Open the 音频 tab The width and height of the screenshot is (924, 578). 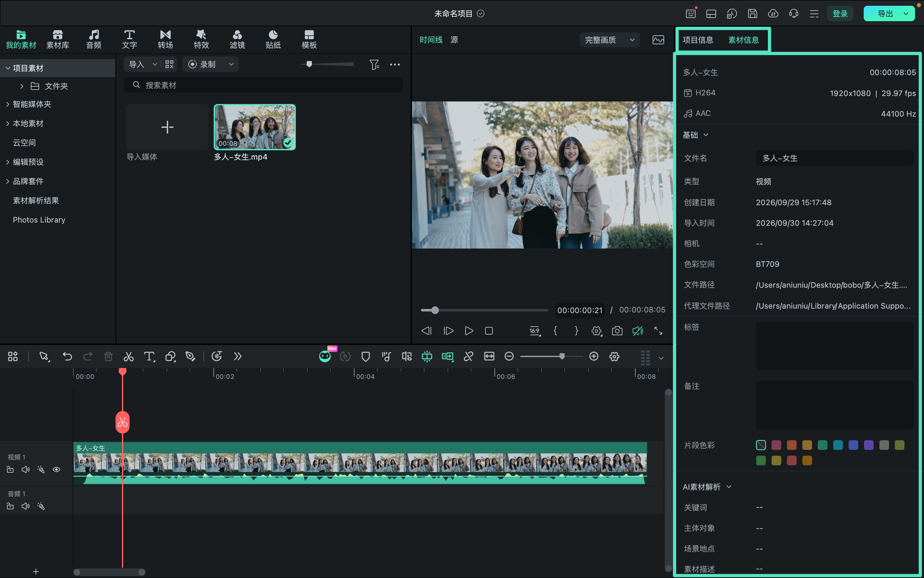pos(94,39)
